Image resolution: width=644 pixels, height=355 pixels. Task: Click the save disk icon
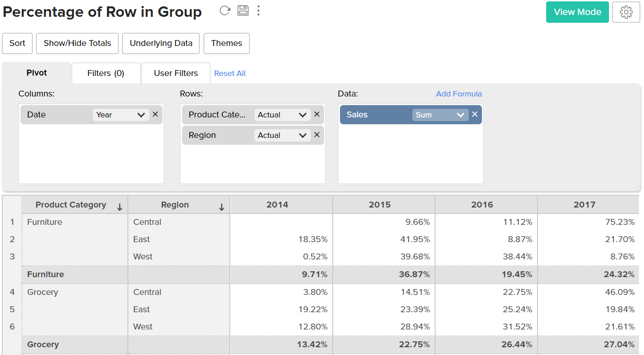pyautogui.click(x=243, y=11)
